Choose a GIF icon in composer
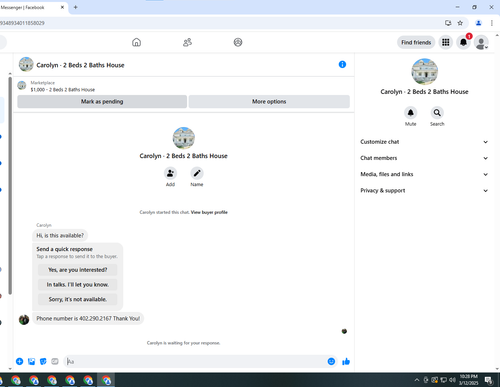 (x=55, y=361)
